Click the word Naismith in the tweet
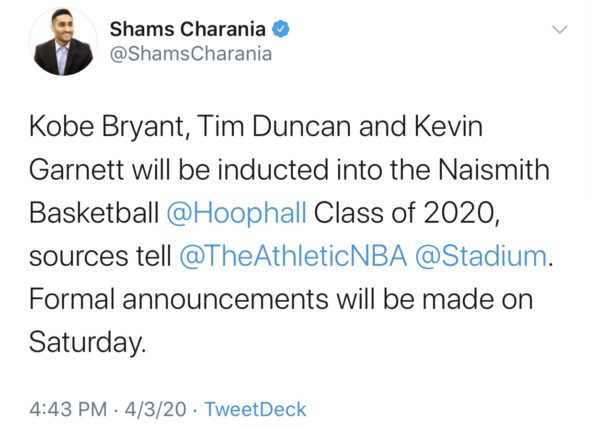Image resolution: width=595 pixels, height=430 pixels. [494, 170]
